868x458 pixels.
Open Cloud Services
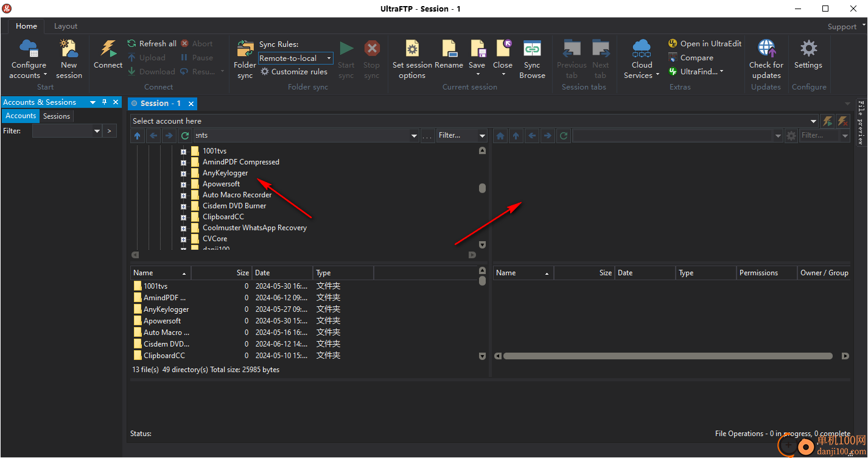pos(642,59)
